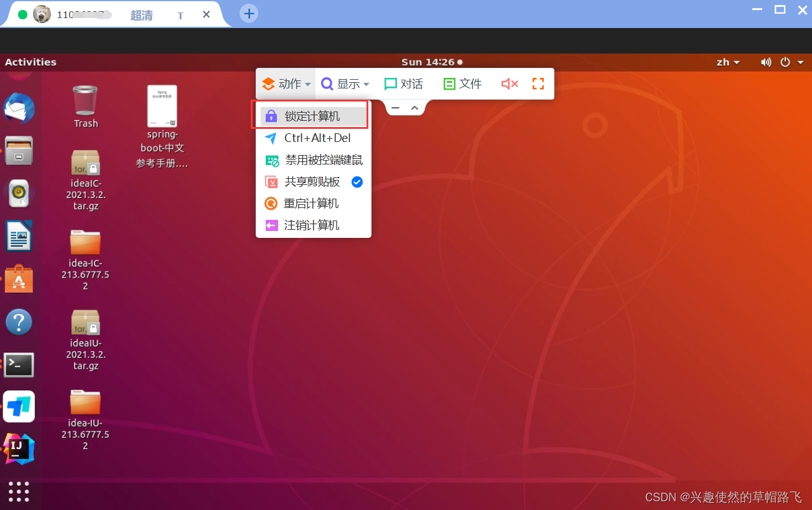Open the 超清 quality setting in tab
812x510 pixels.
(141, 16)
